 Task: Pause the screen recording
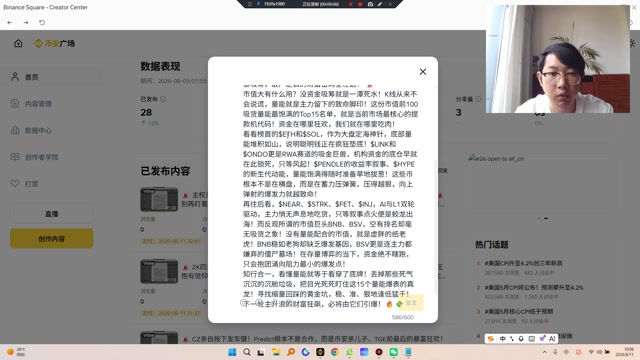pos(350,4)
